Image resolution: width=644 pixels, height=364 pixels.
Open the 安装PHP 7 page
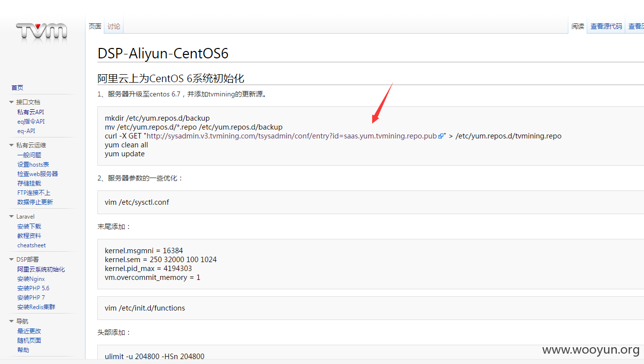[x=31, y=298]
